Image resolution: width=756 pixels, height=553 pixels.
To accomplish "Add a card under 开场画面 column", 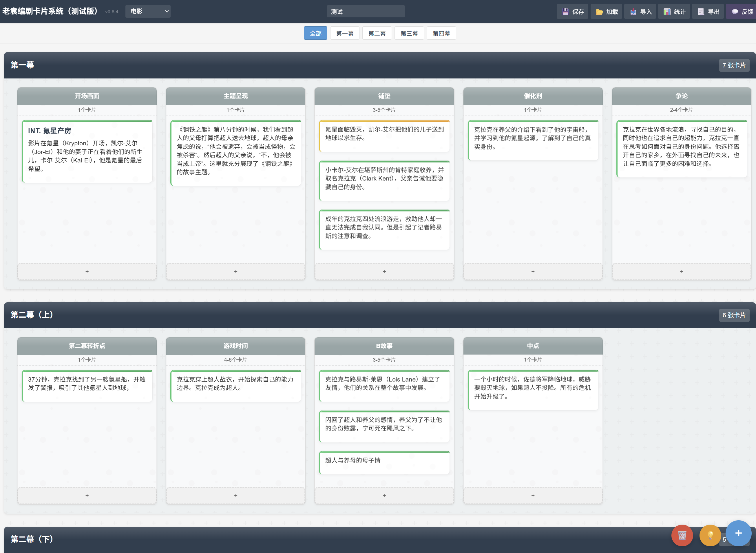I will (87, 272).
